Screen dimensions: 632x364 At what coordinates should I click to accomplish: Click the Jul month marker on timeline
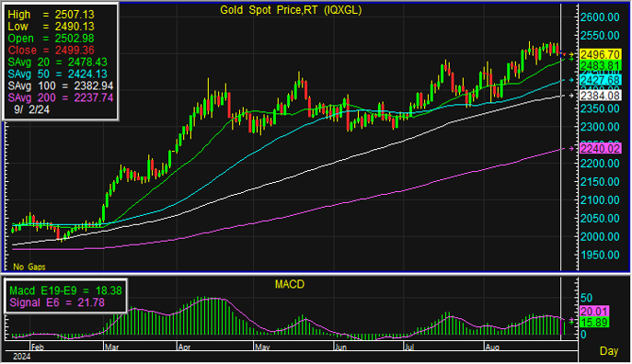pyautogui.click(x=409, y=347)
